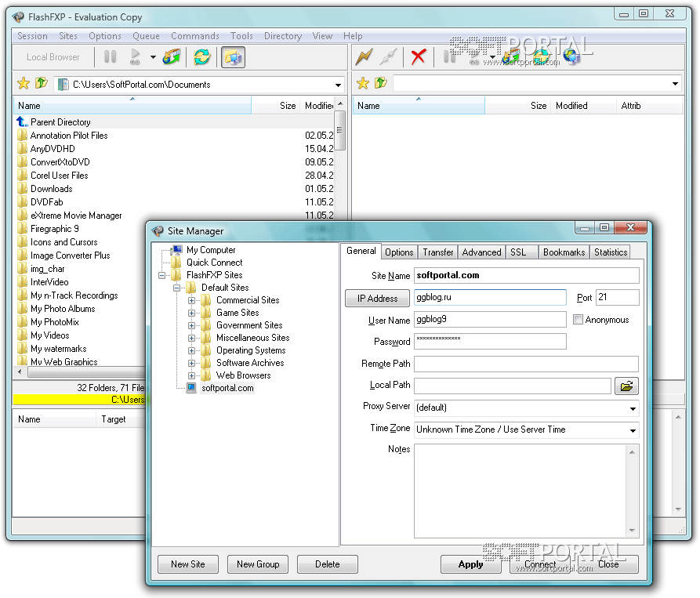The height and width of the screenshot is (598, 700).
Task: Switch to the Statistics tab
Action: pyautogui.click(x=611, y=252)
